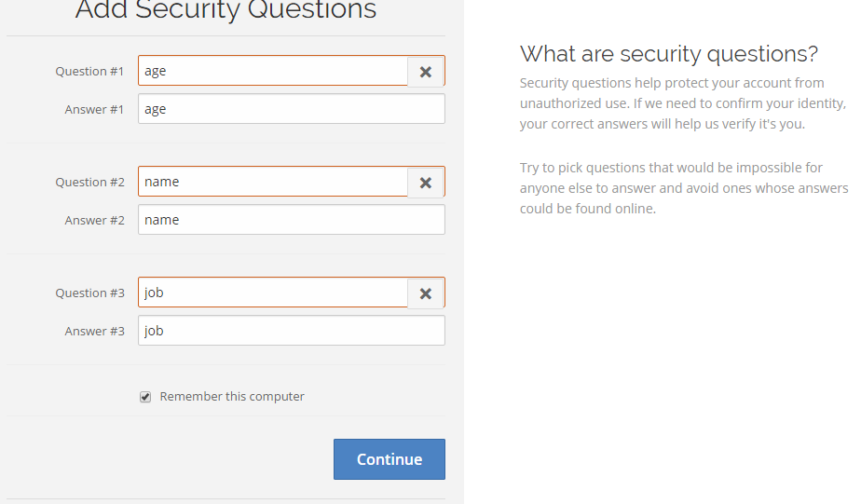This screenshot has height=504, width=861.
Task: Clear the Question #1 field with X
Action: click(426, 72)
